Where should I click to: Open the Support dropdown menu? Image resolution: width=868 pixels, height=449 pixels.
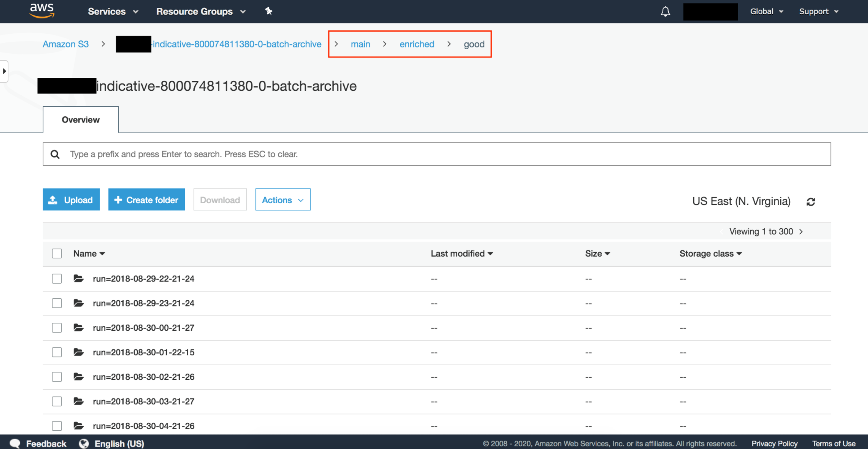click(818, 12)
